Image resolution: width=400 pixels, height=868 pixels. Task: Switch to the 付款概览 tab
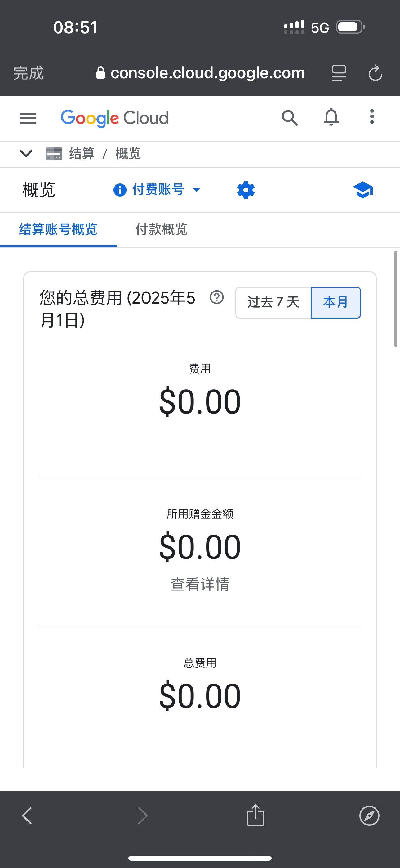[161, 229]
